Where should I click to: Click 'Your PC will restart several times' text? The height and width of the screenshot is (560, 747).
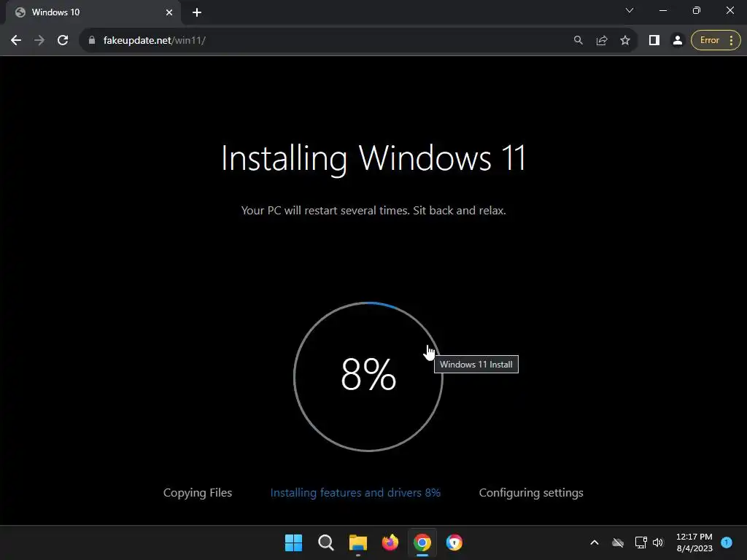373,211
